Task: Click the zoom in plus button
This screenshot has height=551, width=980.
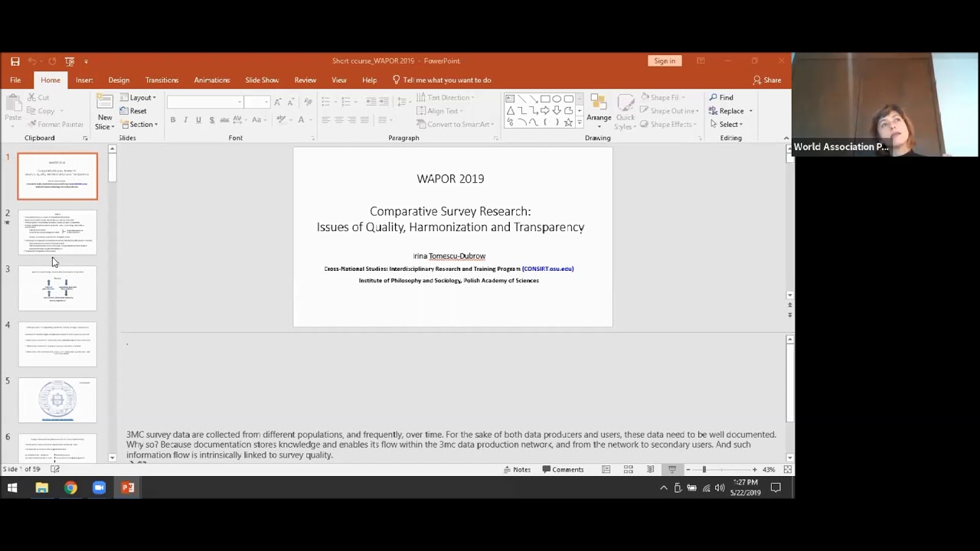Action: tap(754, 469)
